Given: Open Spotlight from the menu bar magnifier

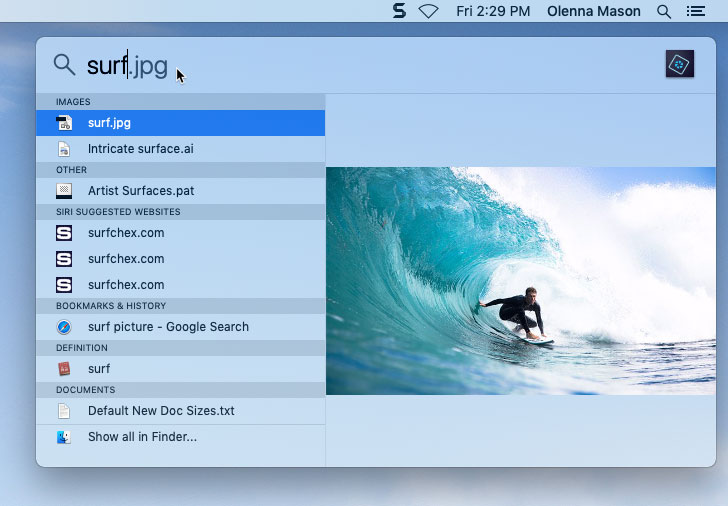Looking at the screenshot, I should click(x=664, y=12).
